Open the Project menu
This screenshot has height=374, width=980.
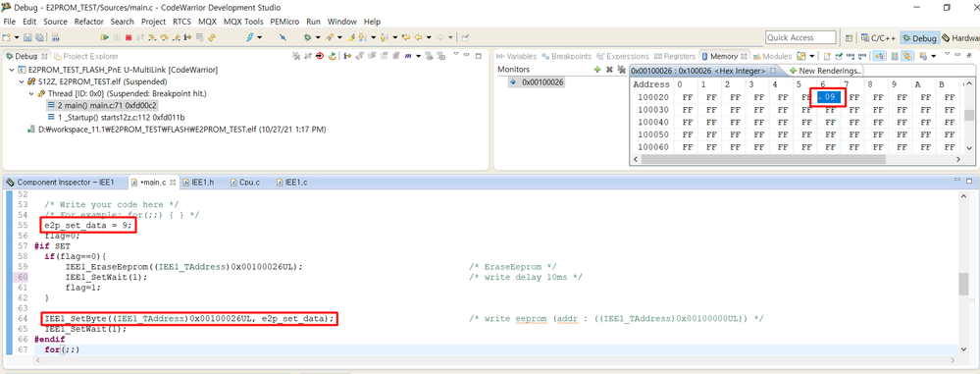(153, 22)
